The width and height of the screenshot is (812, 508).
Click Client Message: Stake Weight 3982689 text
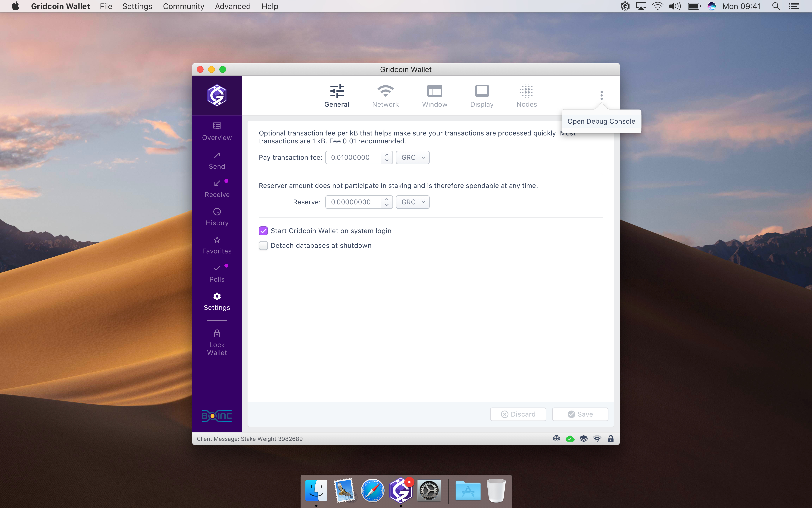250,439
